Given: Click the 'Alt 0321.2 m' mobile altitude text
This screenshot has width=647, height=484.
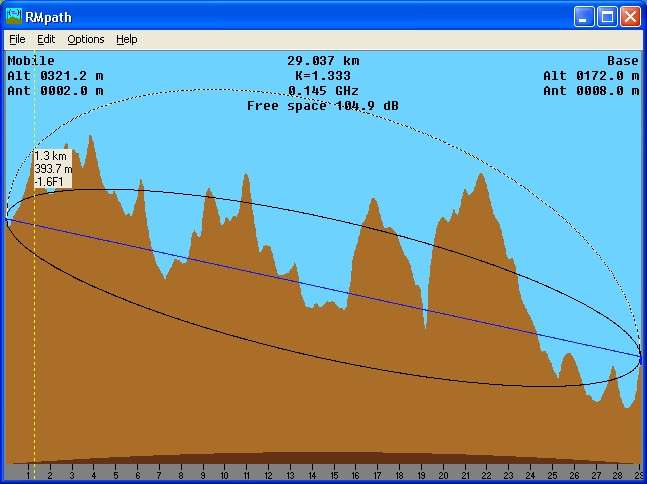Looking at the screenshot, I should pos(55,76).
